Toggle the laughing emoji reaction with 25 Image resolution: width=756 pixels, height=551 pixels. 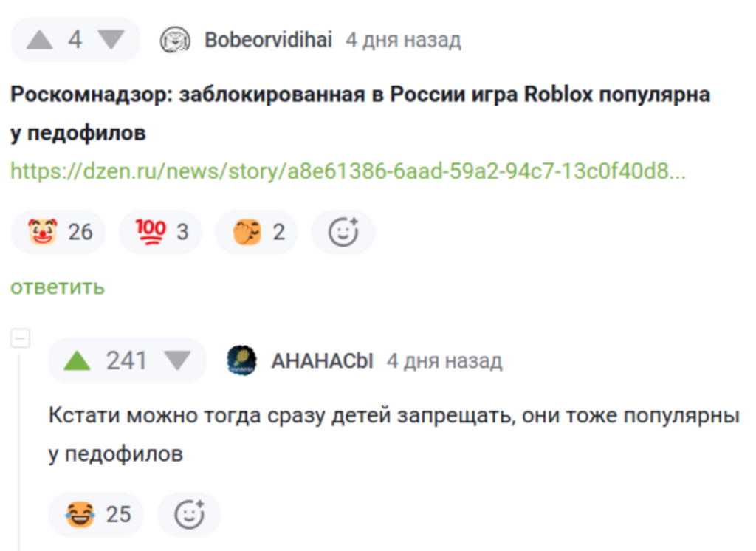pyautogui.click(x=96, y=514)
